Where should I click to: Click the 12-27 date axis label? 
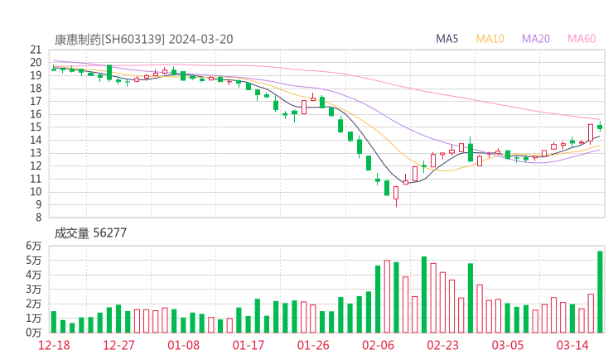[118, 345]
